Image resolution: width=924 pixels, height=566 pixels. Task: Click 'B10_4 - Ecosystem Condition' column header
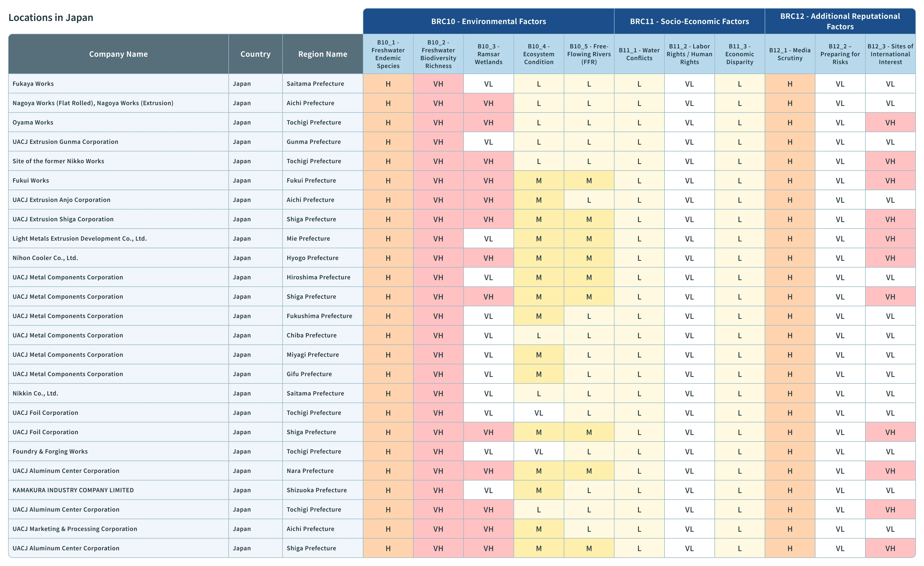539,54
